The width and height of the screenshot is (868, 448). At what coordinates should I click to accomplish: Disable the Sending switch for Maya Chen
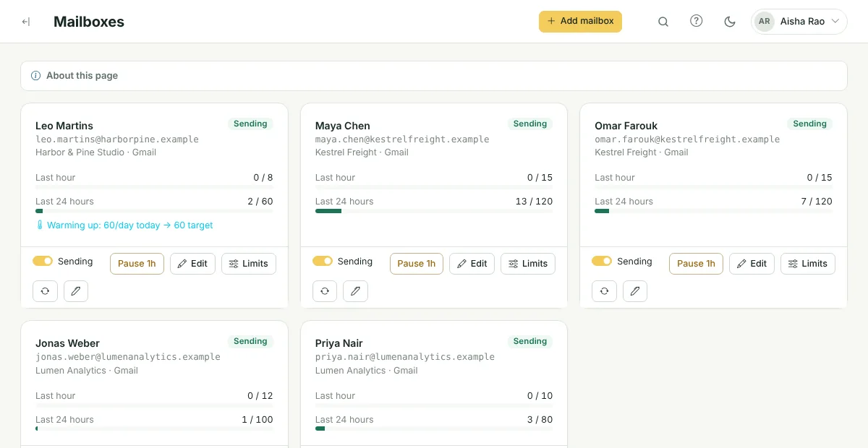click(323, 262)
